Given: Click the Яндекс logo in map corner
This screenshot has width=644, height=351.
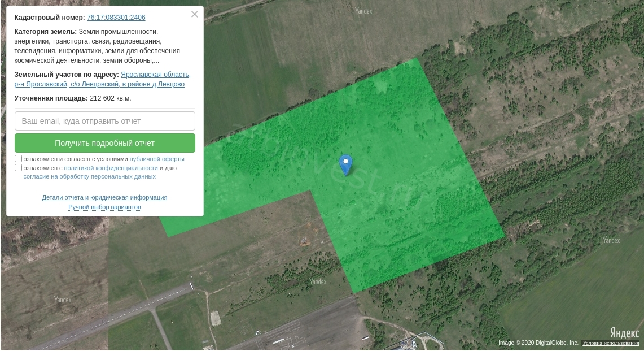Looking at the screenshot, I should [x=624, y=332].
